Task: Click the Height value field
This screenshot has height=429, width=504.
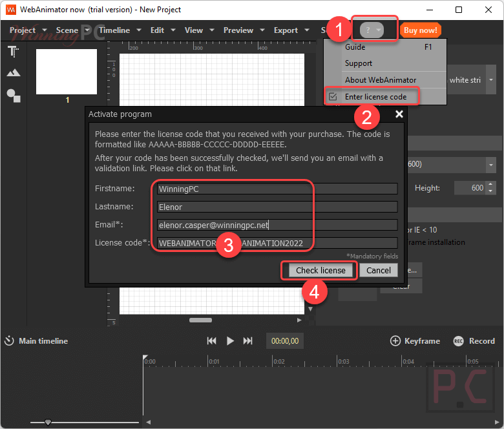Action: 470,188
